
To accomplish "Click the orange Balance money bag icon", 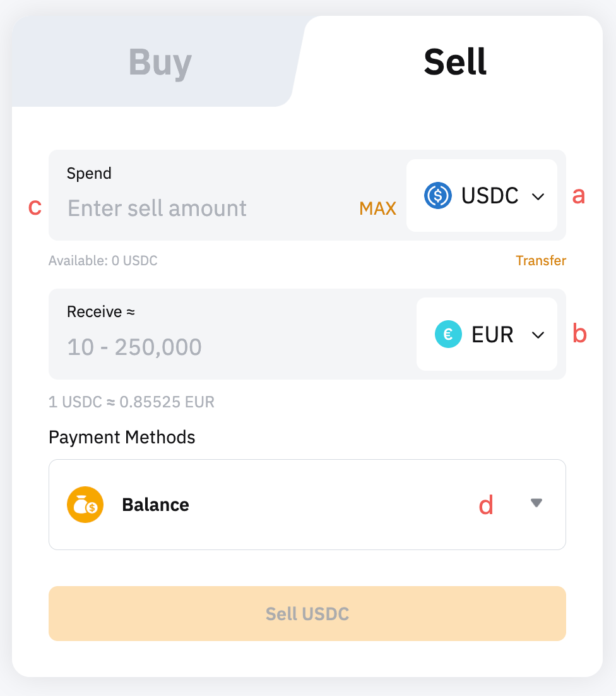I will 85,505.
